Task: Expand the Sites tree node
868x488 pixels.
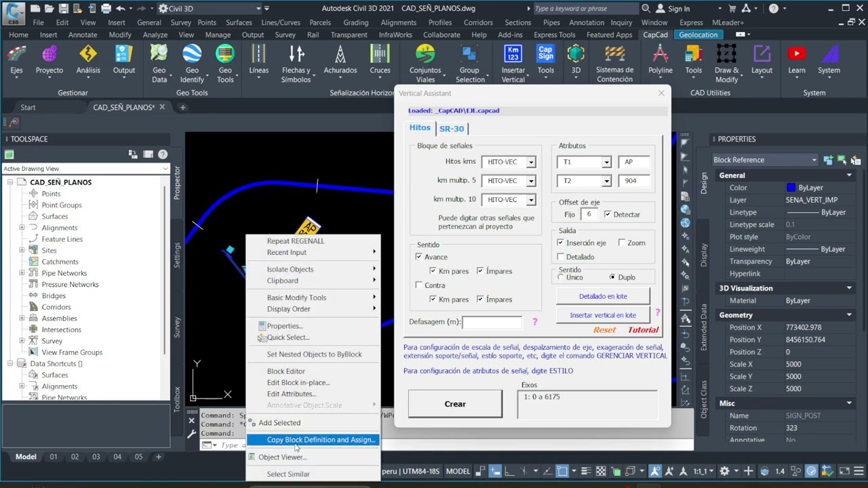Action: [22, 250]
